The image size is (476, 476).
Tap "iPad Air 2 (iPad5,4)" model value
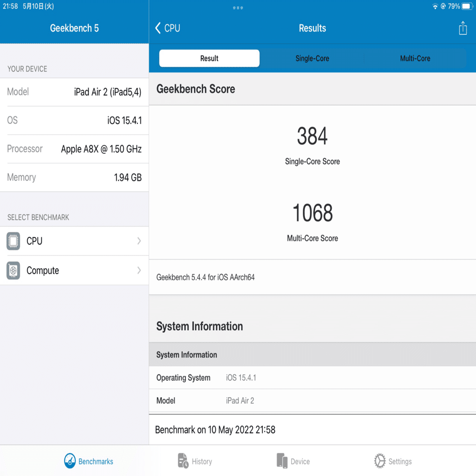[x=108, y=92]
